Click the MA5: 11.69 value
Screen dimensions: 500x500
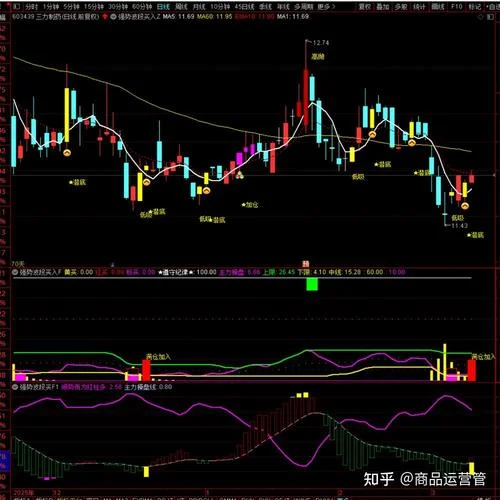(x=179, y=16)
